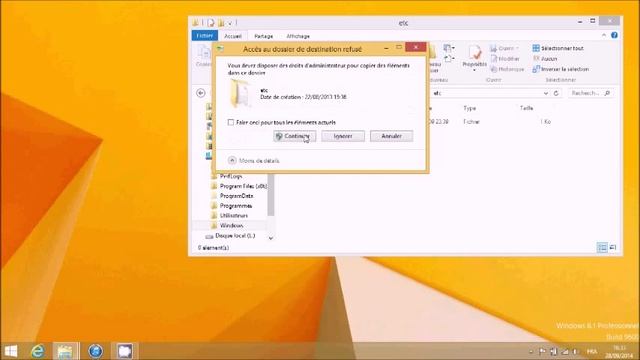This screenshot has height=360, width=640.
Task: Click the quick access properties page icon
Action: [211, 23]
